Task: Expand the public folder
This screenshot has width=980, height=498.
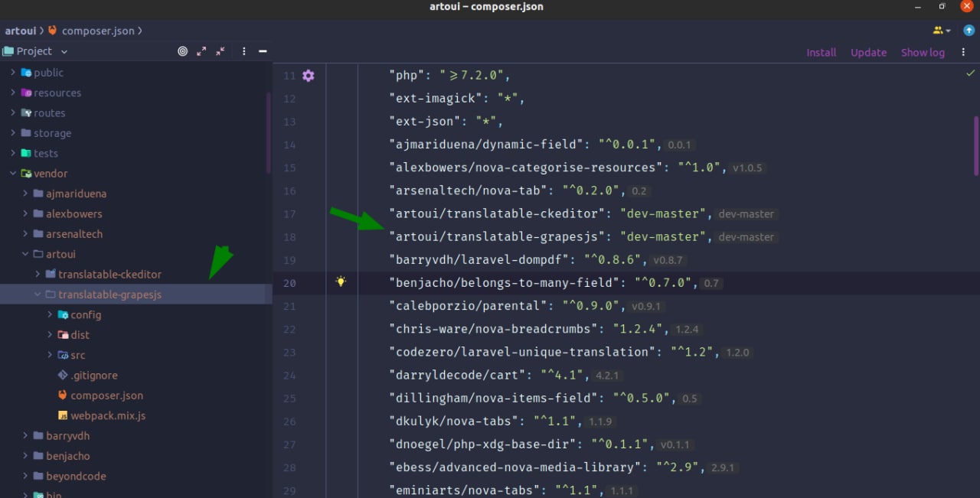Action: point(13,73)
